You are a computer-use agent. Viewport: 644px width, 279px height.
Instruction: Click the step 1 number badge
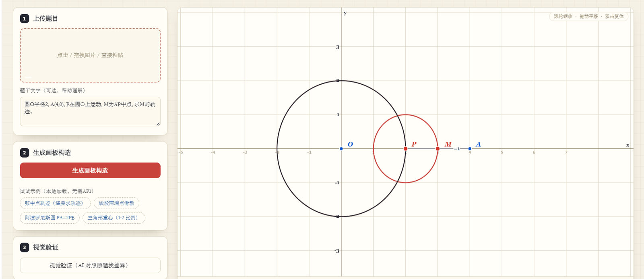(25, 19)
